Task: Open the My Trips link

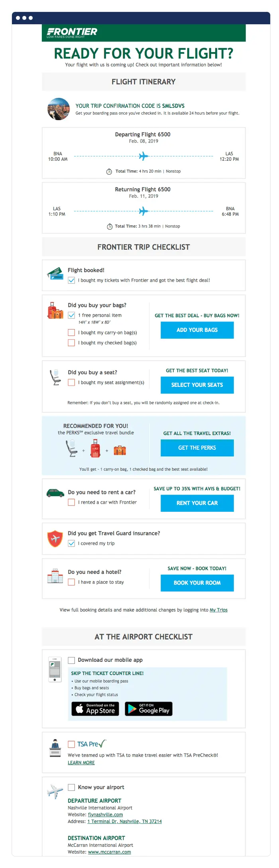Action: [x=218, y=610]
